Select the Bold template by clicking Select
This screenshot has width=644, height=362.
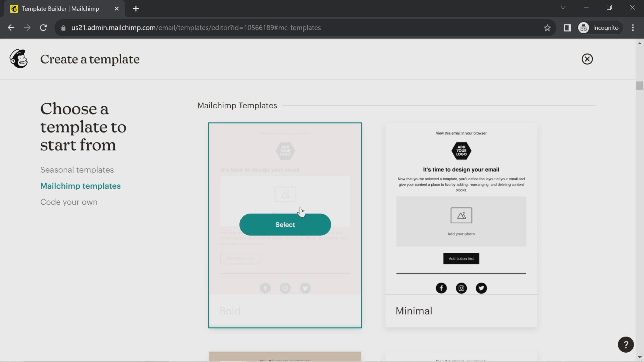(285, 225)
